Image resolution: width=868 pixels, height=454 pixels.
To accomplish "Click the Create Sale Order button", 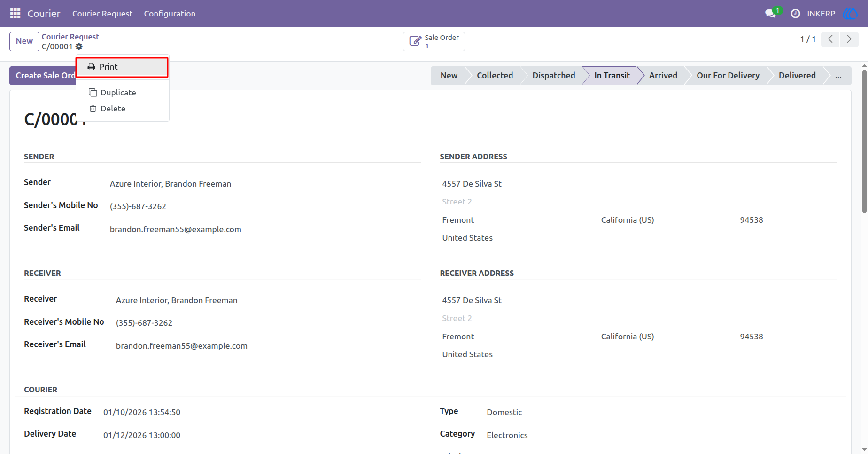I will pyautogui.click(x=43, y=76).
